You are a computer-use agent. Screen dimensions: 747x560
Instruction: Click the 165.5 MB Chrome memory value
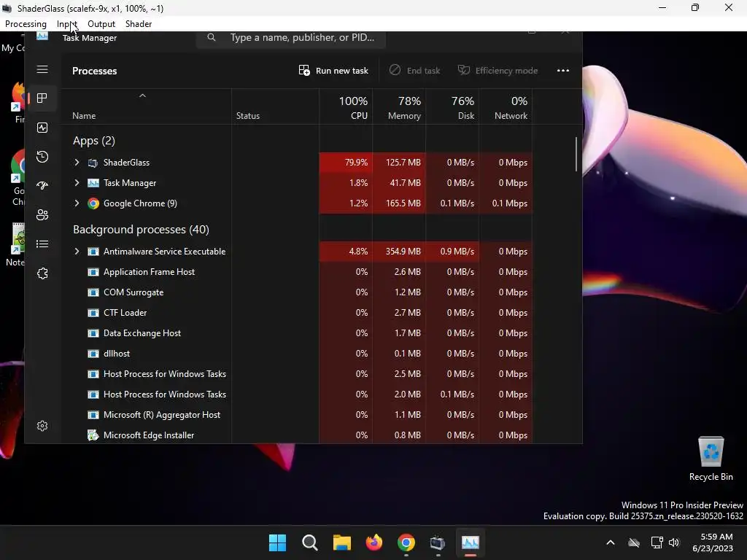click(x=403, y=203)
